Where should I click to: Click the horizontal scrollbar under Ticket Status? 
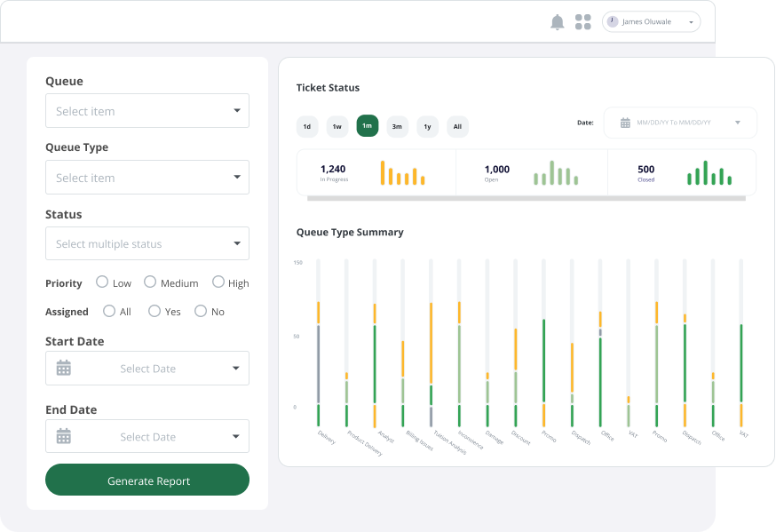pos(526,198)
